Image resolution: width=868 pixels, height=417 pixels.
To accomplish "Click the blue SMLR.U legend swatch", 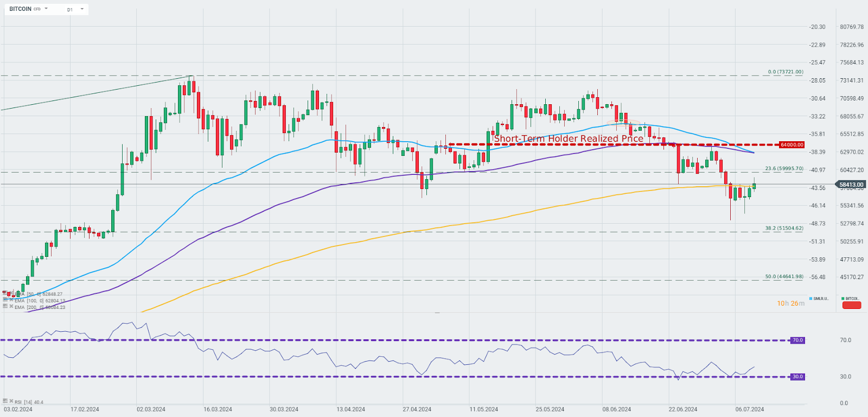I will click(x=811, y=299).
